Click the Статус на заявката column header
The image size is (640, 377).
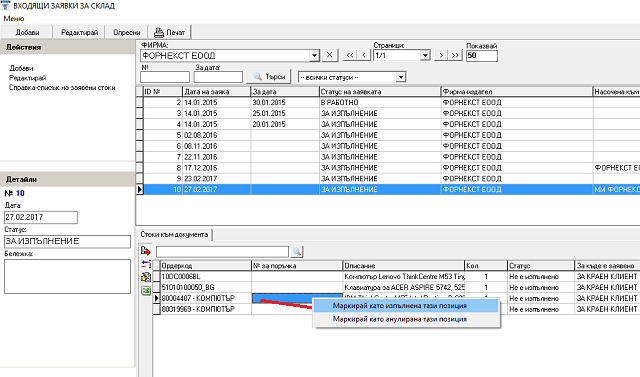tap(380, 91)
